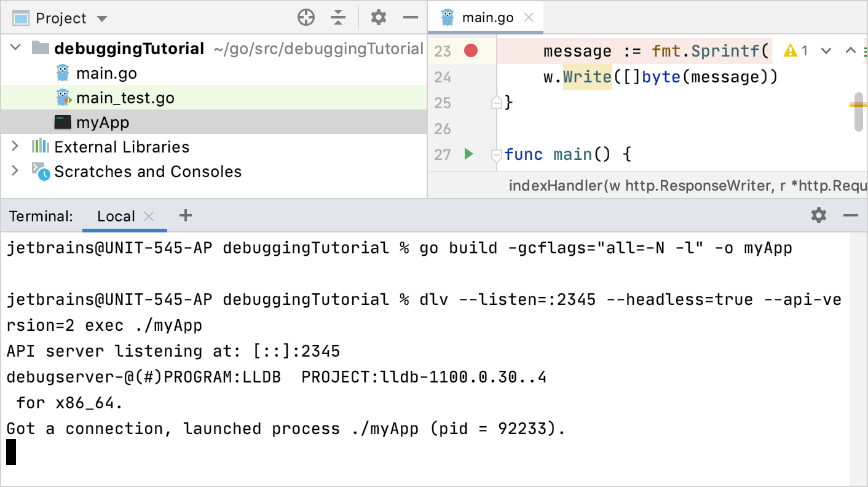Switch to the main.go editor tab
The width and height of the screenshot is (868, 487).
[486, 17]
